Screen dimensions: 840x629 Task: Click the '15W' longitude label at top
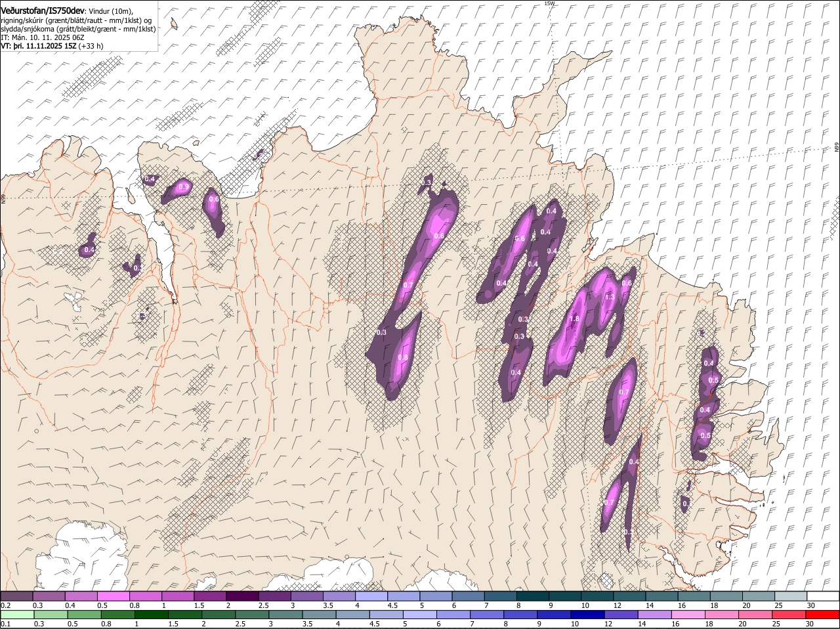click(549, 3)
